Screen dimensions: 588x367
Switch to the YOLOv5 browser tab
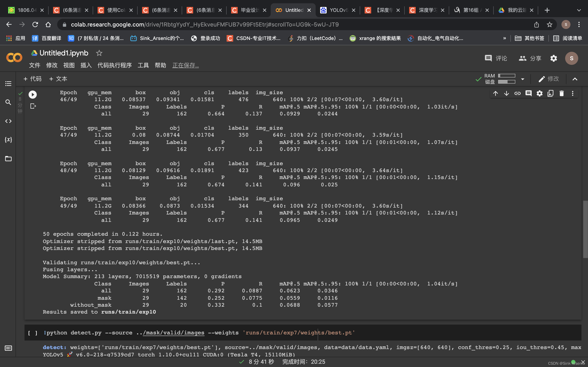point(337,10)
